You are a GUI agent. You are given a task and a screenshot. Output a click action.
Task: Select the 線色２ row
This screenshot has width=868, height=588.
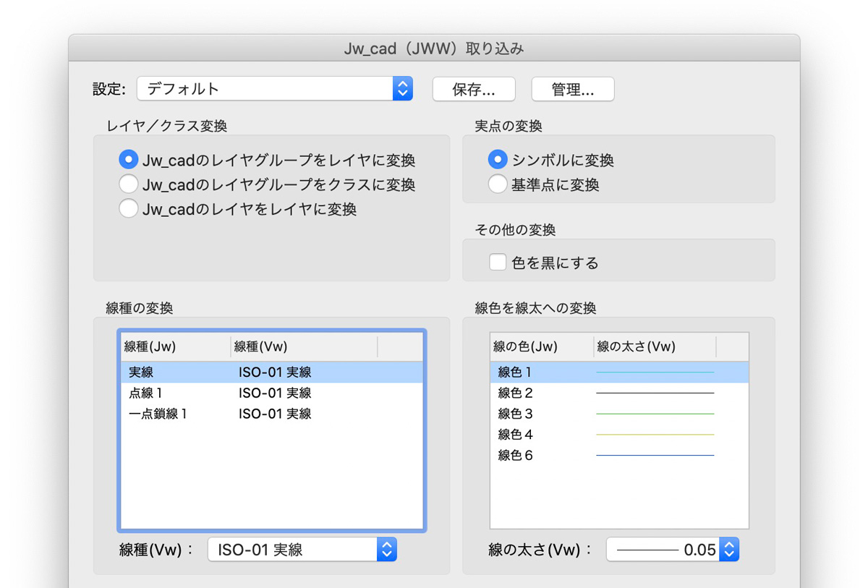[620, 393]
